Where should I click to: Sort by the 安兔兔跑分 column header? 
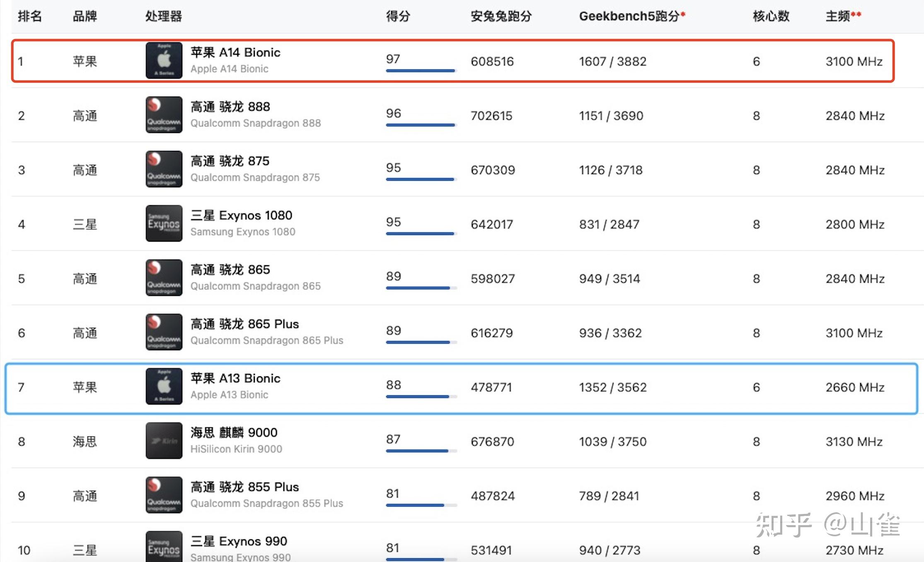click(x=501, y=16)
